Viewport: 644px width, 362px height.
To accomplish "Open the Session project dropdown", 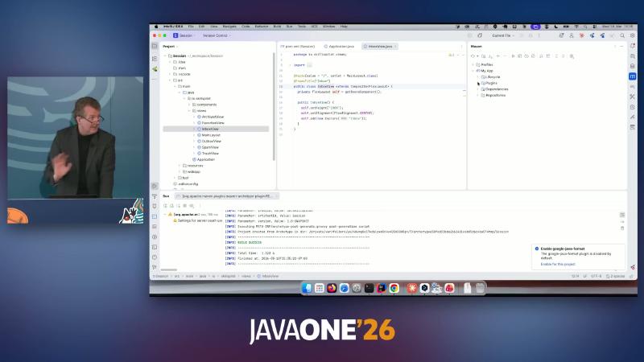I will 184,35.
